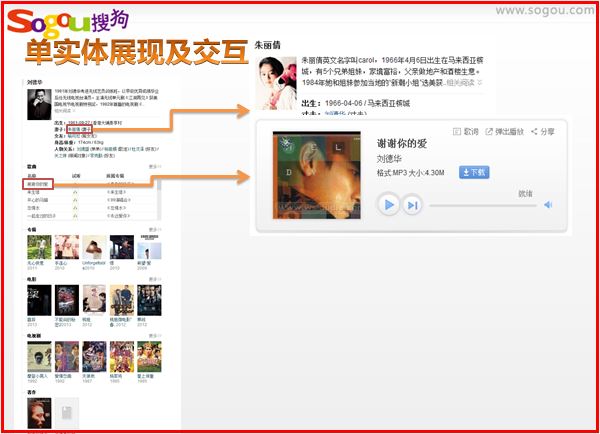The width and height of the screenshot is (600, 434).
Task: Expand 朱丽倩 biography with the arrow
Action: tap(480, 82)
